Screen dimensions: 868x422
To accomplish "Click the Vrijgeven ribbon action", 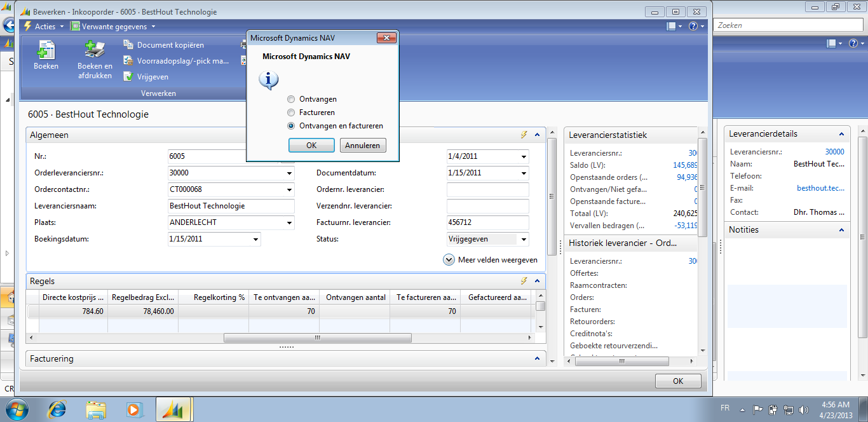I will (x=146, y=77).
